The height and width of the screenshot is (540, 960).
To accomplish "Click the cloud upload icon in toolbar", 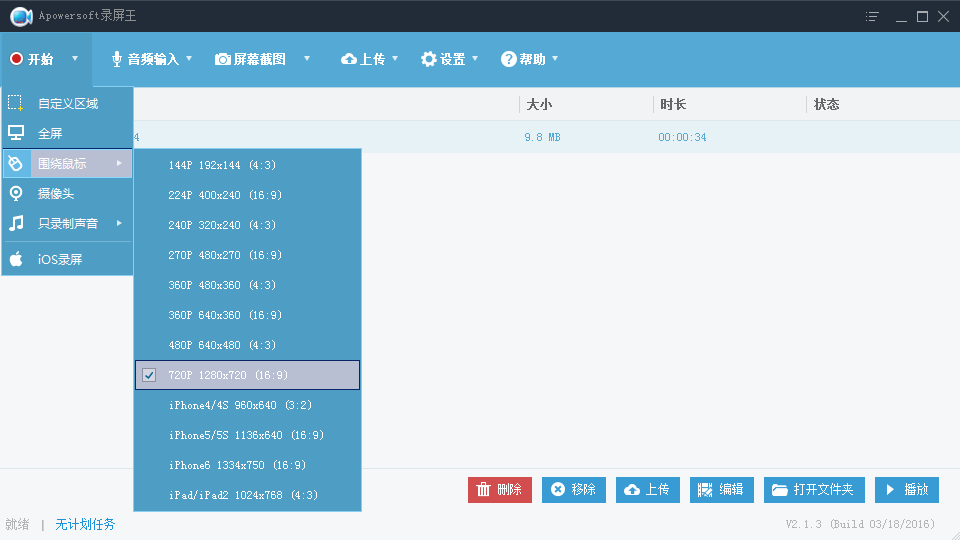I will (349, 59).
